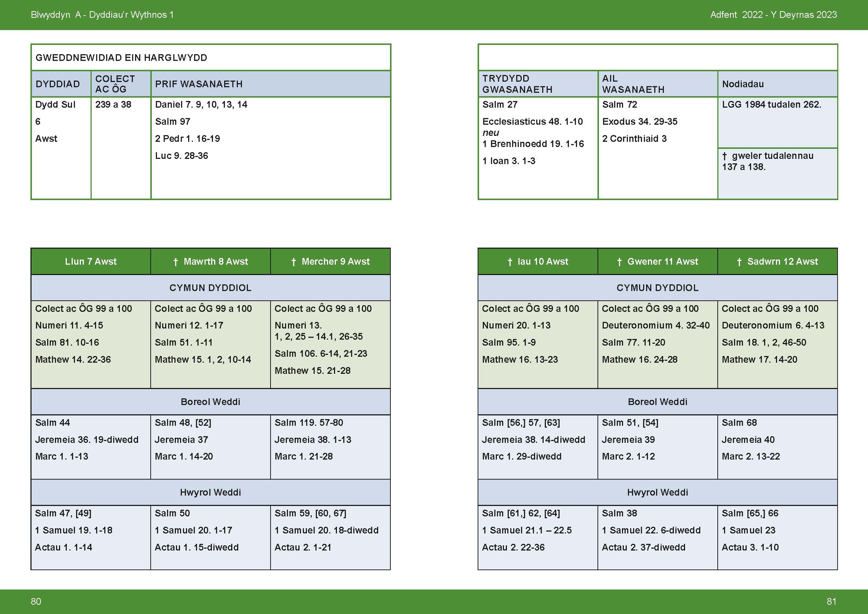Click the header 'Adfent 2022 - Y Deyrnas 2023'
This screenshot has height=614, width=868.
pos(773,15)
